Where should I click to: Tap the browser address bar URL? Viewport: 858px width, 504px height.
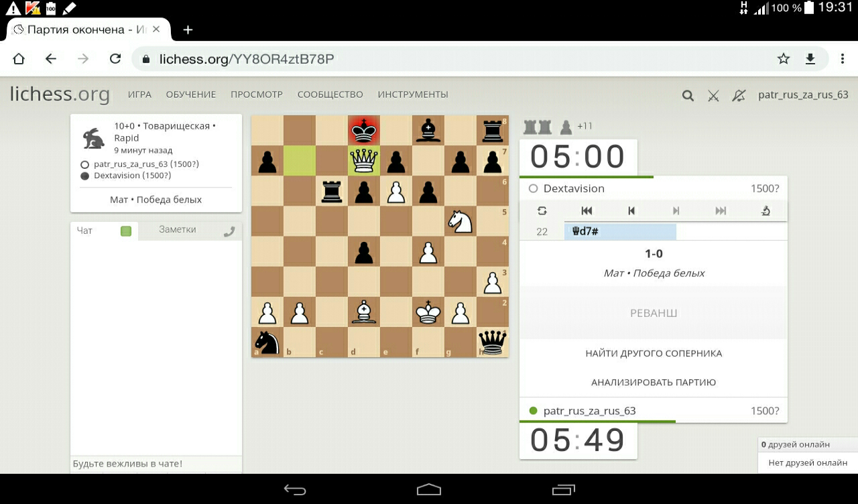pyautogui.click(x=247, y=59)
